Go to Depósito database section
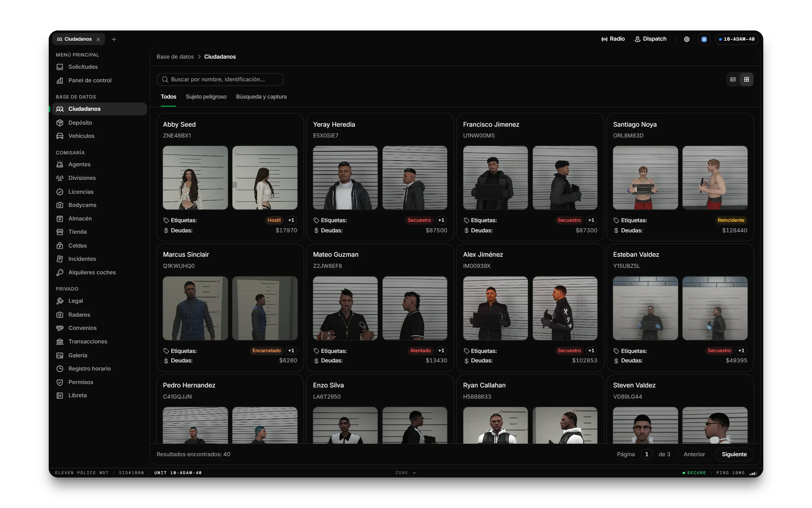Viewport: 812px width, 508px height. tap(99, 123)
